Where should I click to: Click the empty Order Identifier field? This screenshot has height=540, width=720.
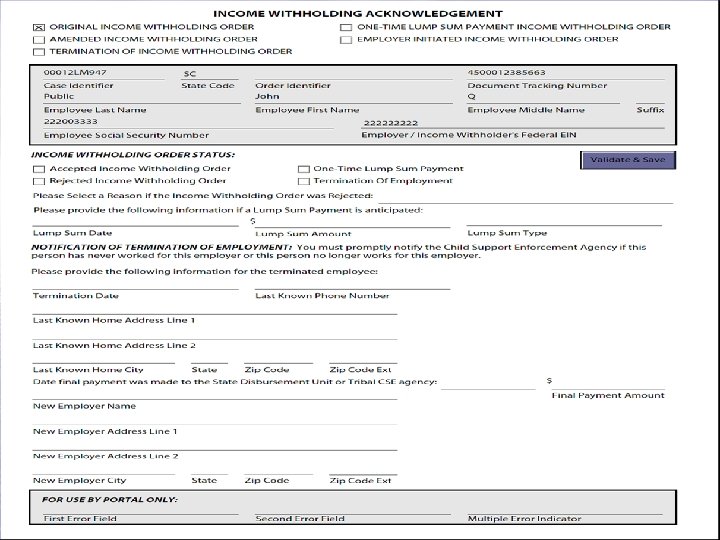pos(354,73)
